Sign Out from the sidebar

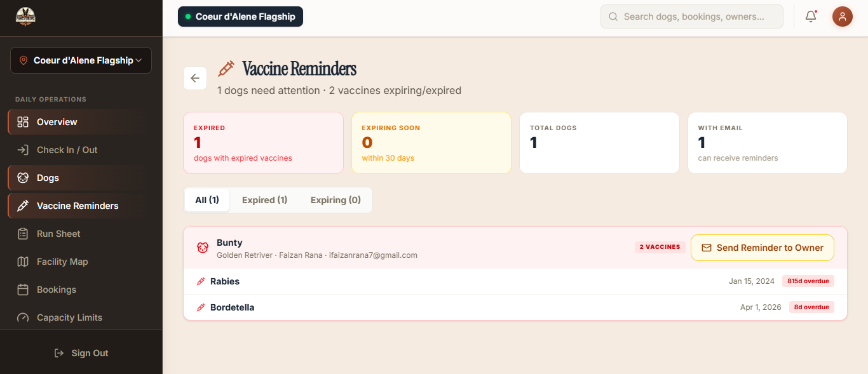[81, 353]
